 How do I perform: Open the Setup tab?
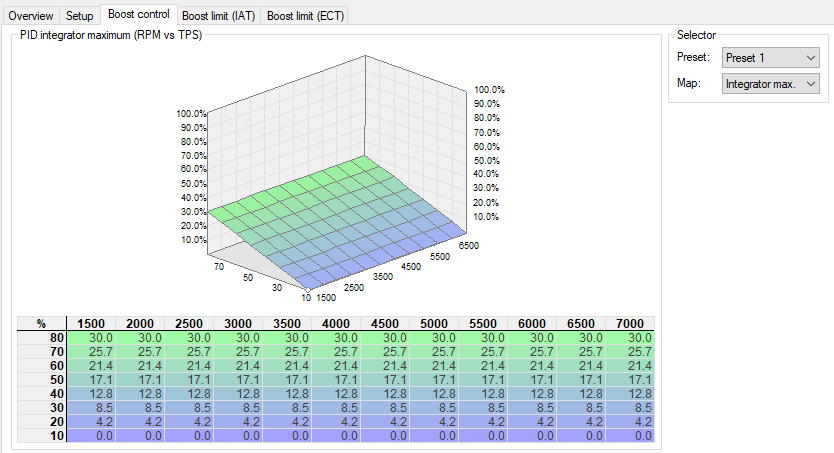pos(80,15)
